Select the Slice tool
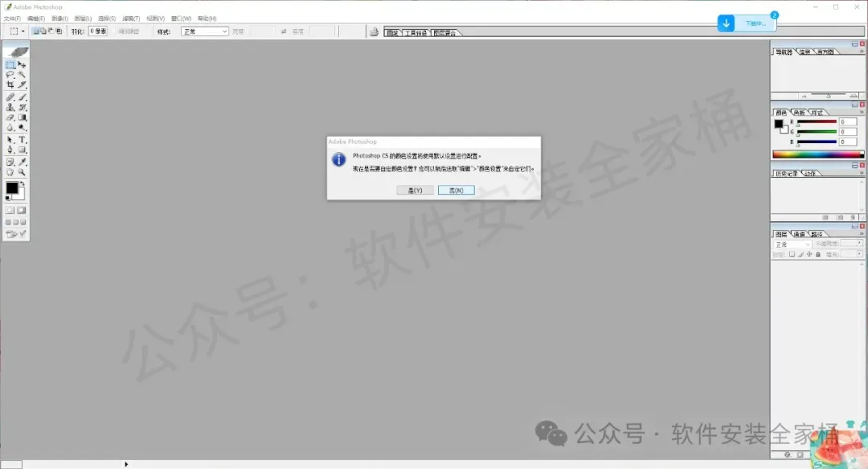 tap(22, 84)
